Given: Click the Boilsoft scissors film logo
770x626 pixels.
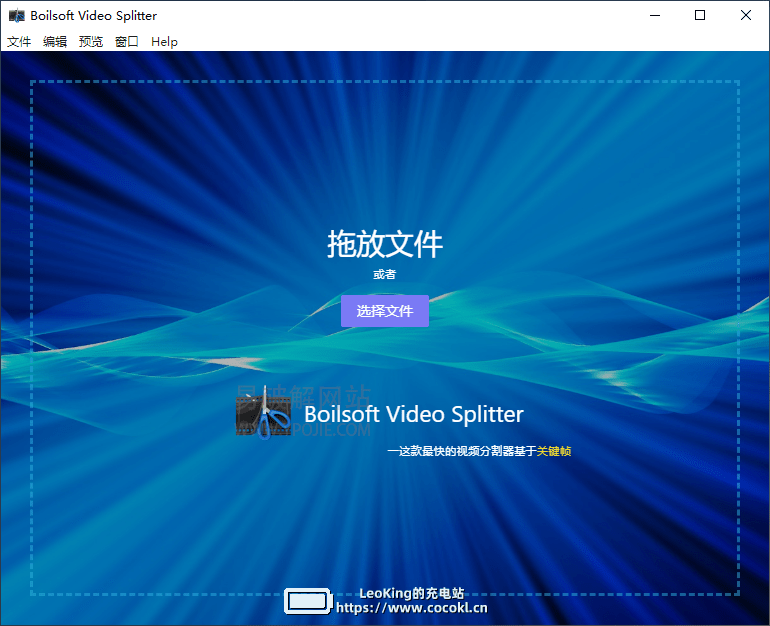Looking at the screenshot, I should click(x=264, y=412).
